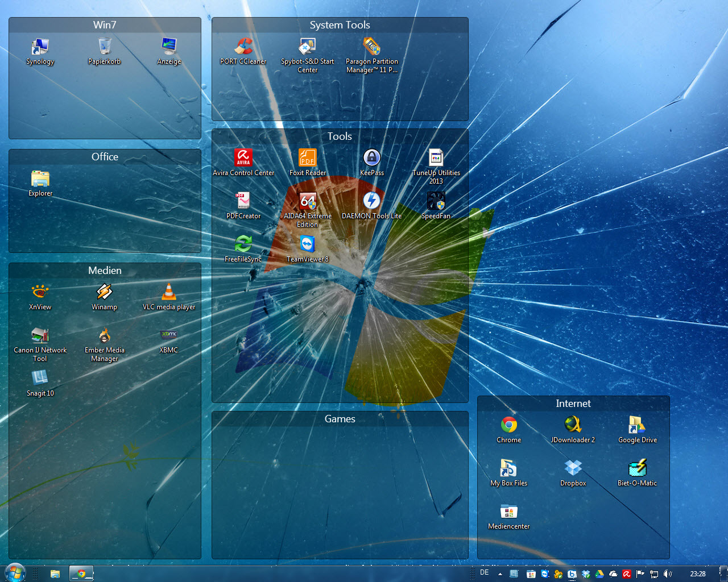The image size is (728, 582).
Task: Open the network tray icon
Action: 654,574
